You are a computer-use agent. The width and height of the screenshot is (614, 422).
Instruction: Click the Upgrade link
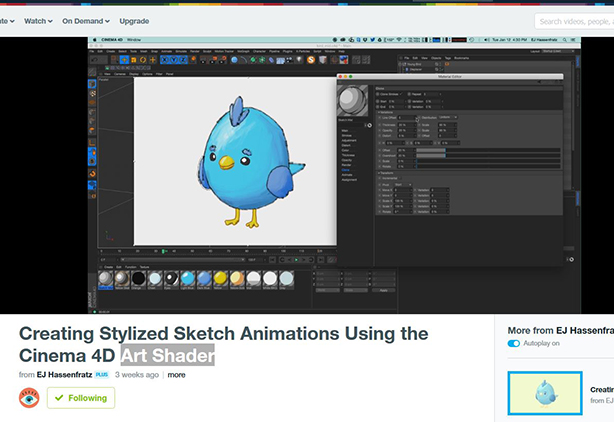[134, 21]
